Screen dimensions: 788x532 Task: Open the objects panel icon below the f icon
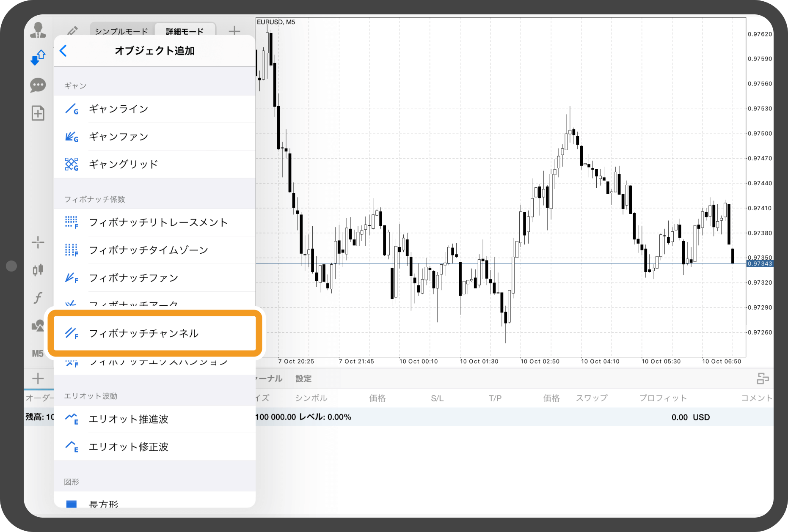pos(38,326)
